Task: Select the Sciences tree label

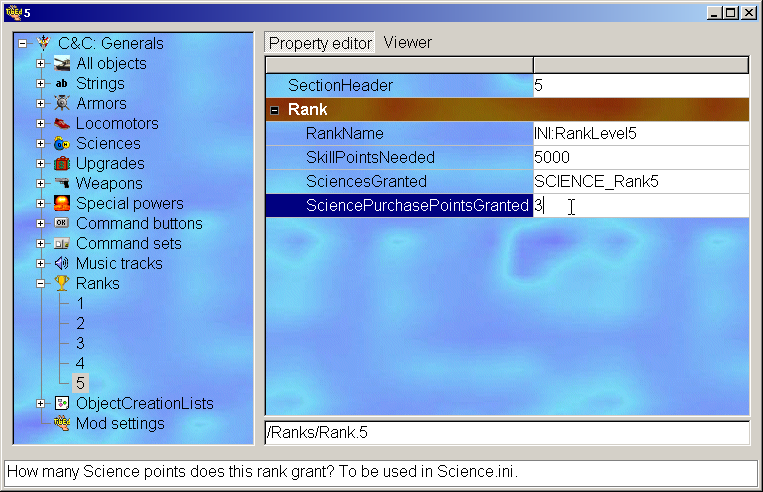Action: coord(108,143)
